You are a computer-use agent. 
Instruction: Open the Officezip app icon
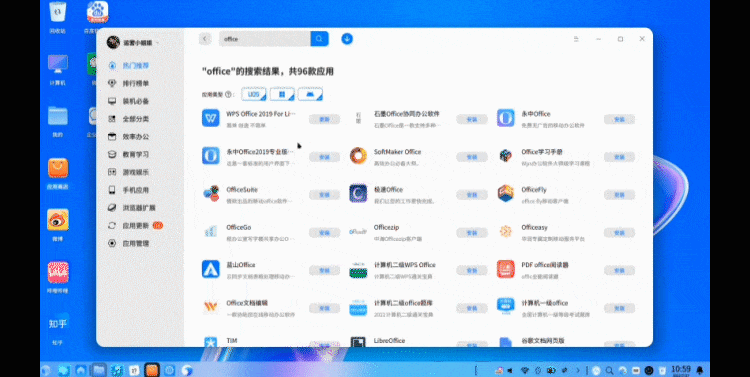click(358, 231)
